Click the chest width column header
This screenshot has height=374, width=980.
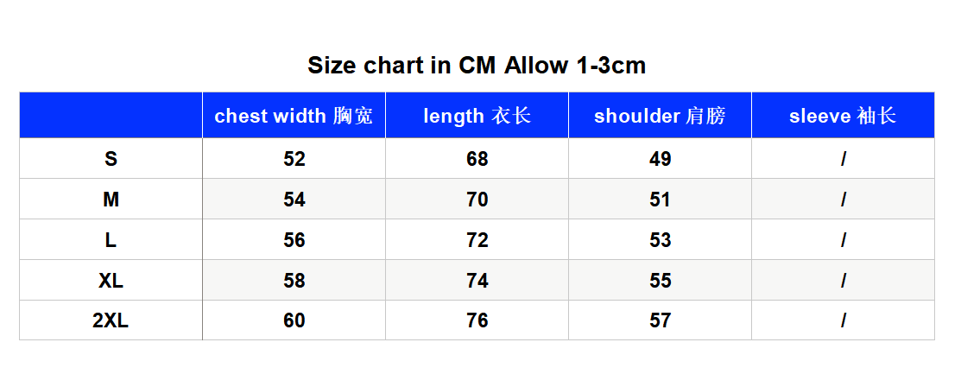(x=294, y=116)
